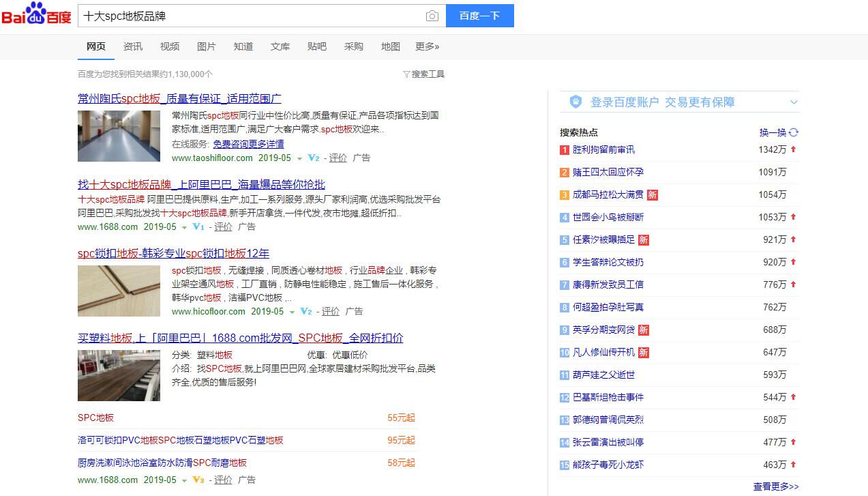Open hot search 康得新发致员工信

coord(608,285)
